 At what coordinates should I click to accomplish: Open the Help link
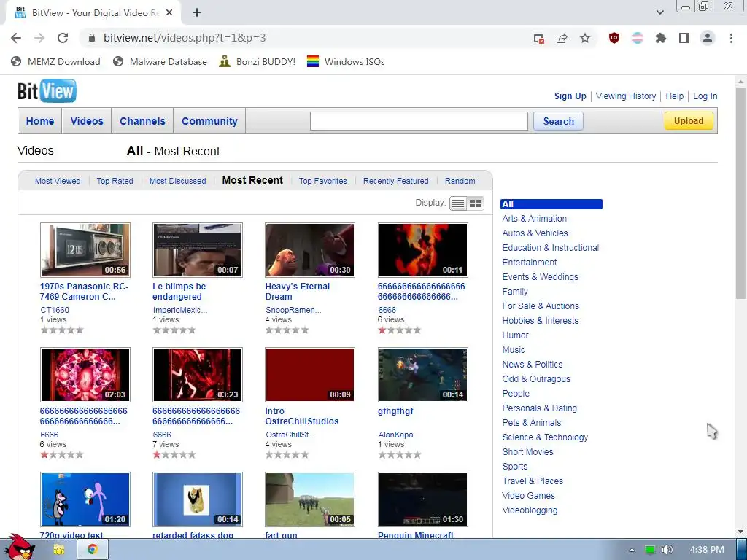coord(675,96)
